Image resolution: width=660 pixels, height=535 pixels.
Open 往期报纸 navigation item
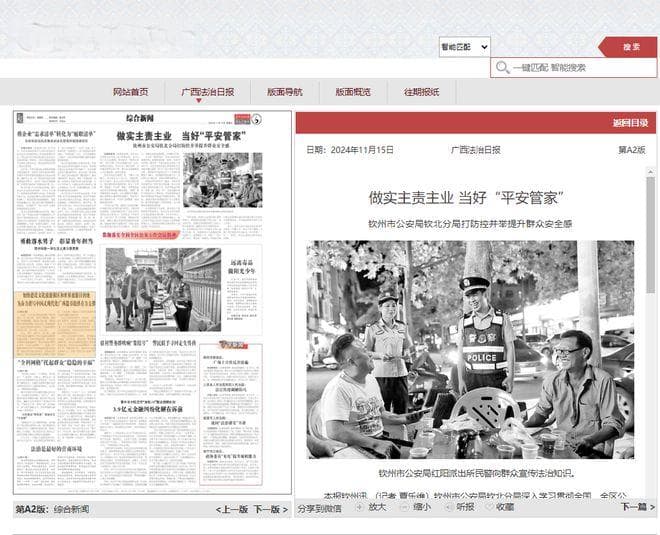tap(421, 92)
